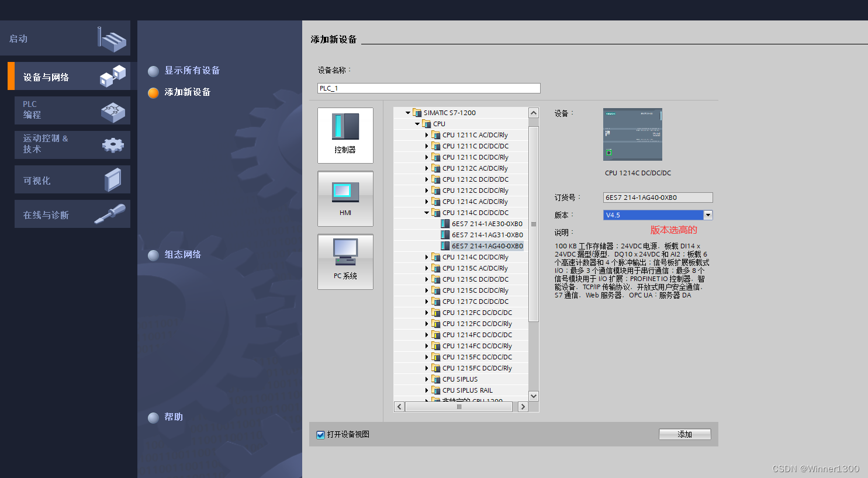Click folder icon of CPU 1214C DC/DC/Rly

(x=436, y=257)
